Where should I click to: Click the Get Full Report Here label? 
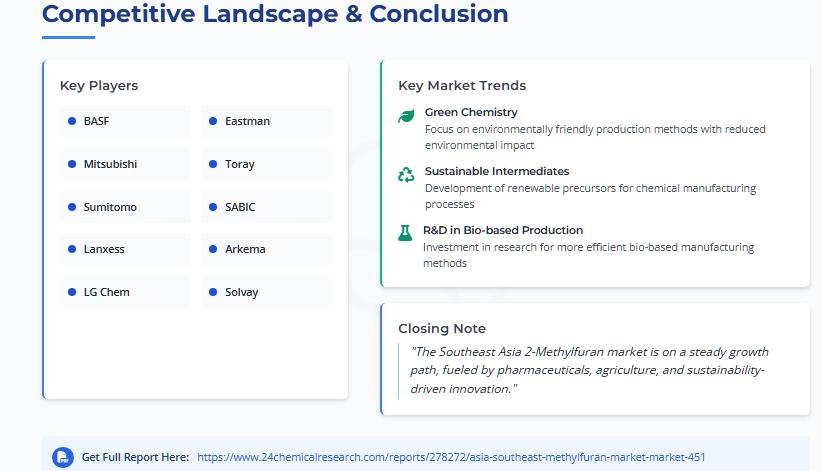click(135, 457)
